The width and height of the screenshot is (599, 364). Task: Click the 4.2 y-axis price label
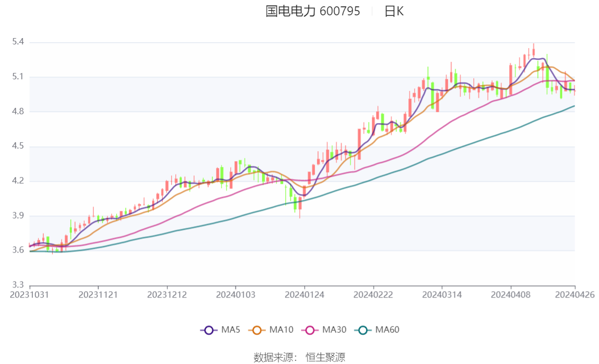point(18,181)
